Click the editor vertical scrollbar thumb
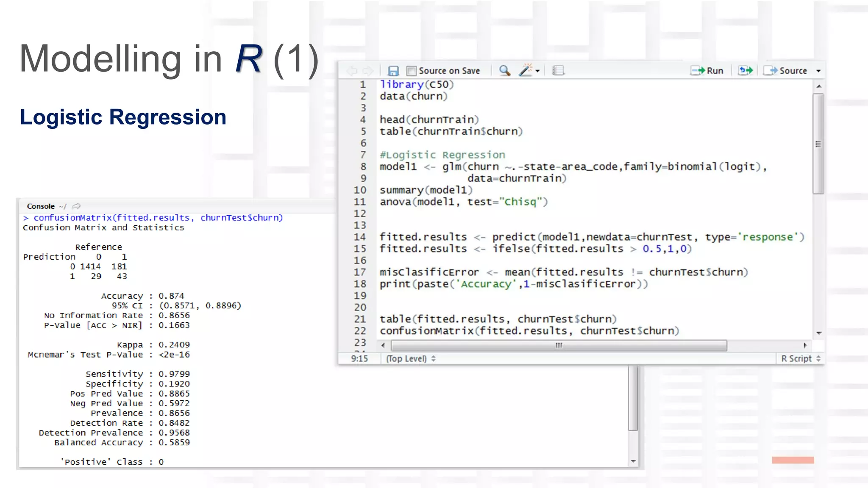Screen dimensions: 868x488 tap(818, 144)
